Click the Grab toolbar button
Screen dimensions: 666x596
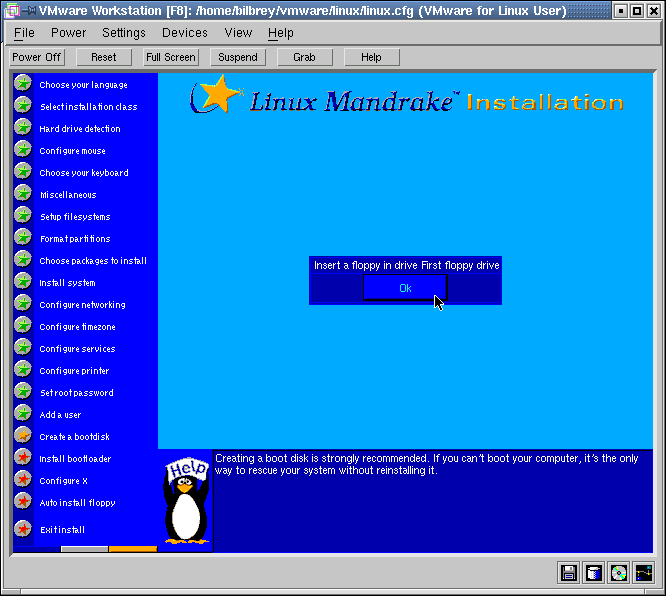[x=304, y=57]
